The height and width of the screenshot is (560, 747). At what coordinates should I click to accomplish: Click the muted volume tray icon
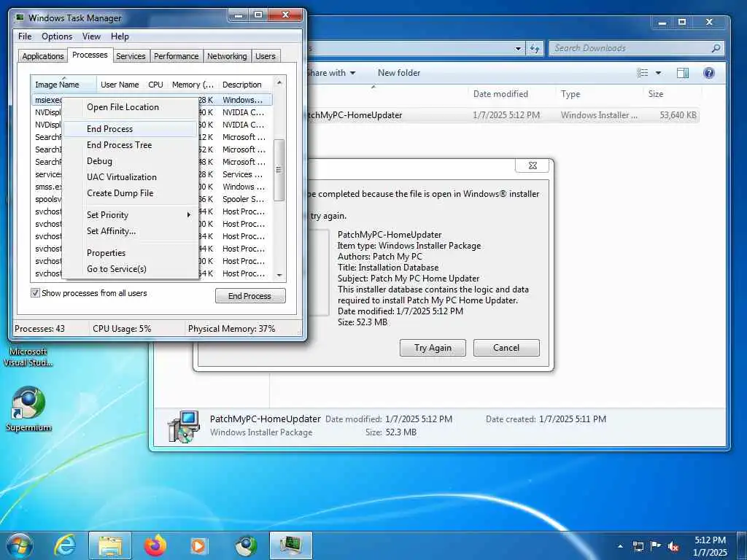point(673,546)
